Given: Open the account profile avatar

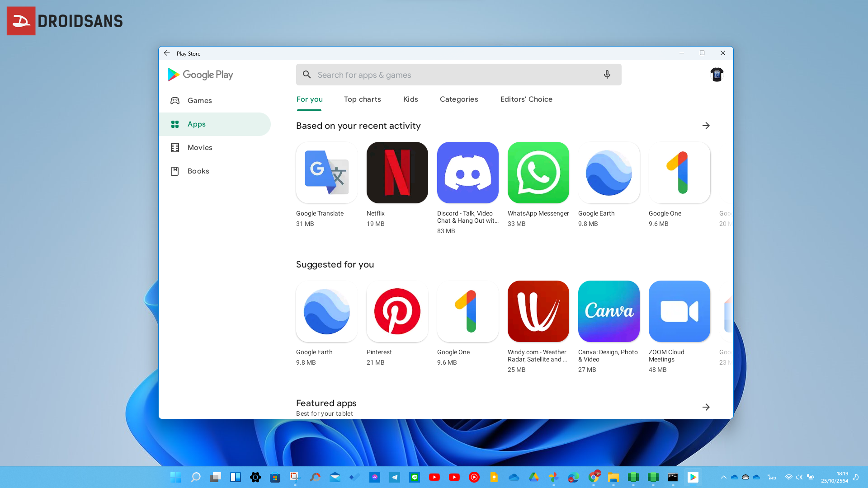Looking at the screenshot, I should click(x=717, y=74).
